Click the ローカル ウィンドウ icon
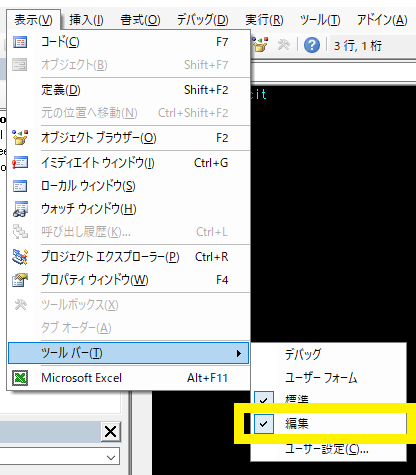 click(20, 186)
